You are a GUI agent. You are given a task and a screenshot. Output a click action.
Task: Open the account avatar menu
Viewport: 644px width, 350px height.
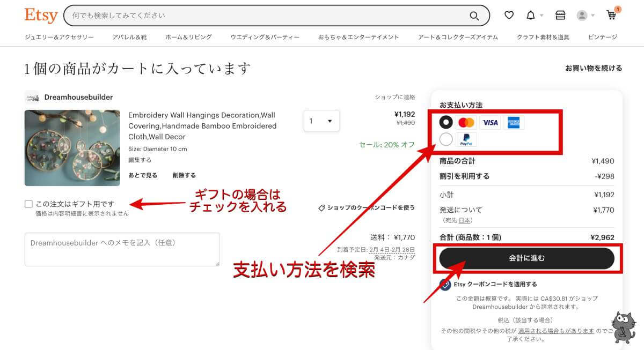click(586, 16)
